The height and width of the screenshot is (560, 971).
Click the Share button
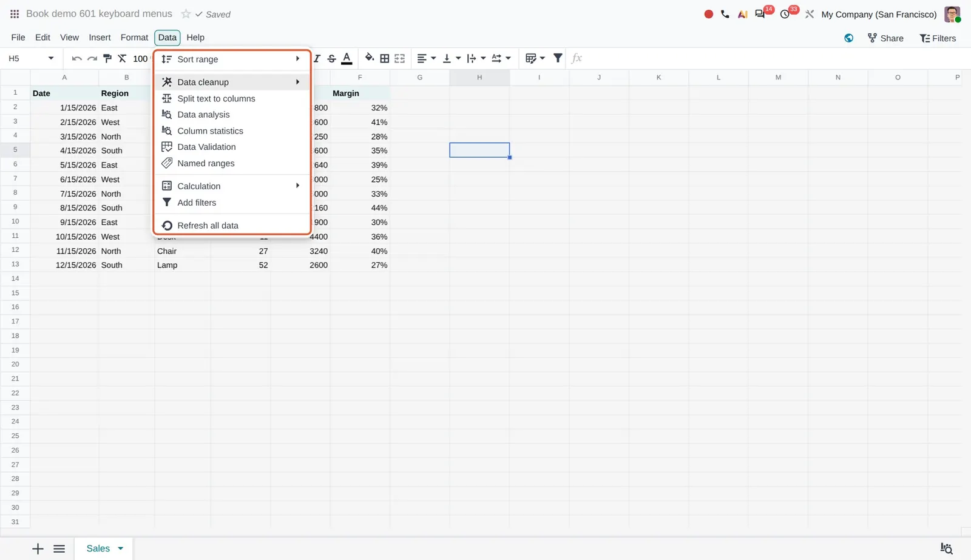tap(885, 38)
